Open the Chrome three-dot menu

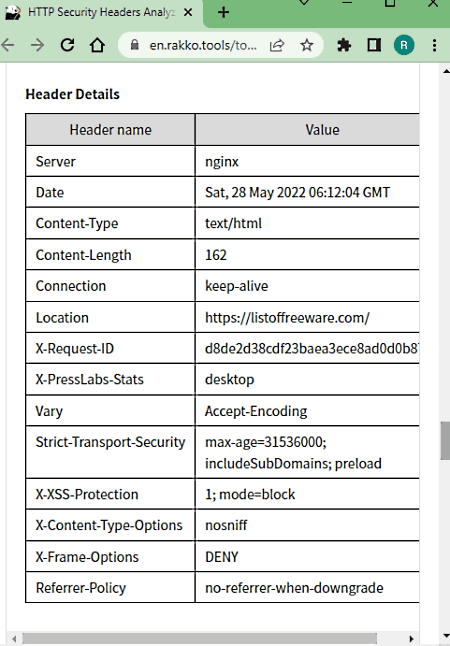coord(434,45)
